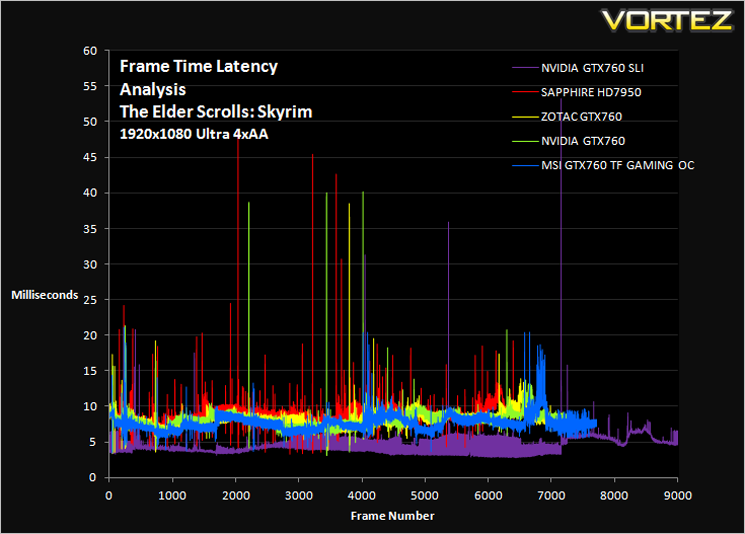This screenshot has width=745, height=534.
Task: Click the green NVIDIA GTX760 legend line
Action: 525,141
